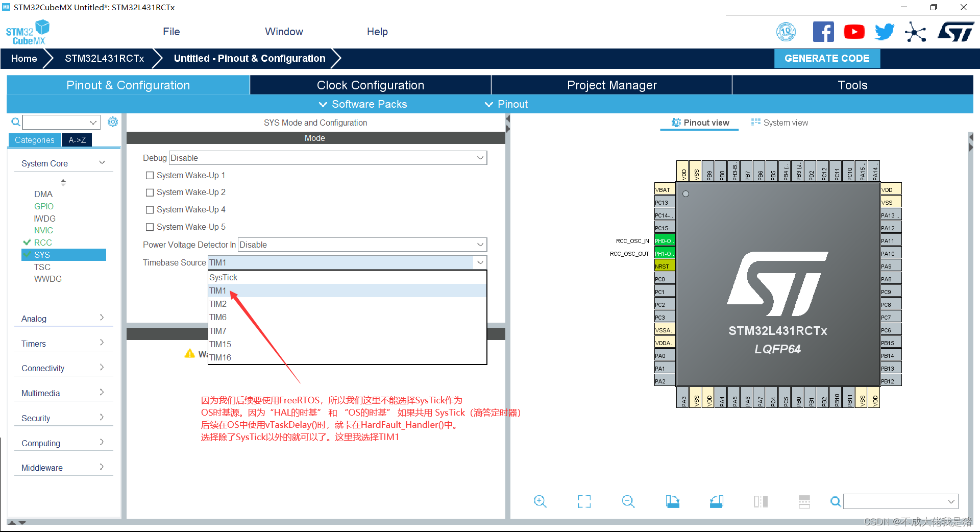Open the File menu
This screenshot has width=980, height=532.
(171, 32)
